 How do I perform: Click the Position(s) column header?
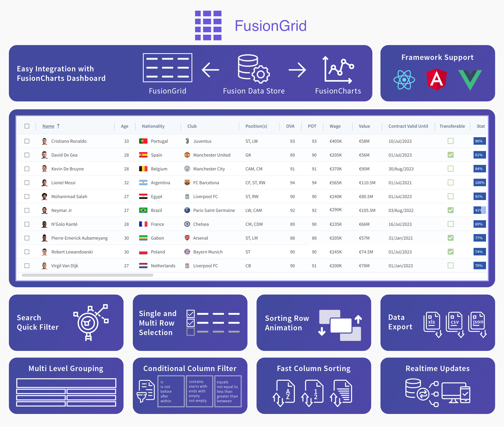tap(256, 126)
